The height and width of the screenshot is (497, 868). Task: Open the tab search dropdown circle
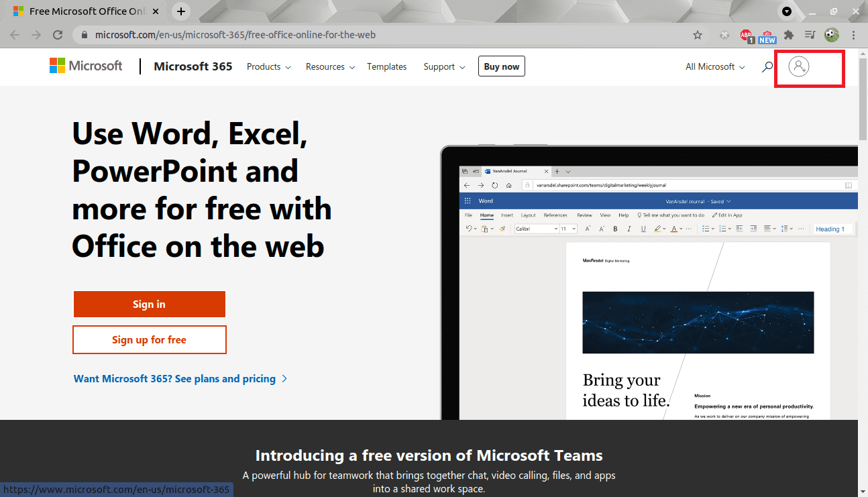787,11
